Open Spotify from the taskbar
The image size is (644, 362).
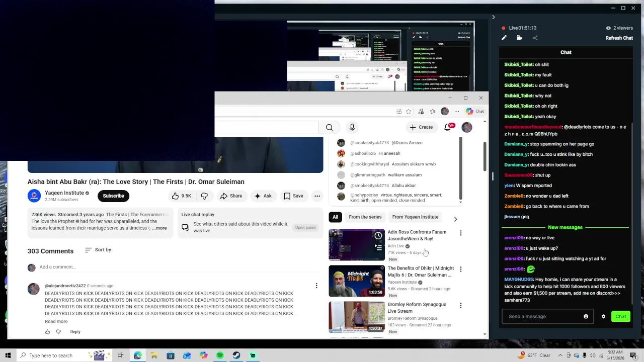[x=220, y=355]
